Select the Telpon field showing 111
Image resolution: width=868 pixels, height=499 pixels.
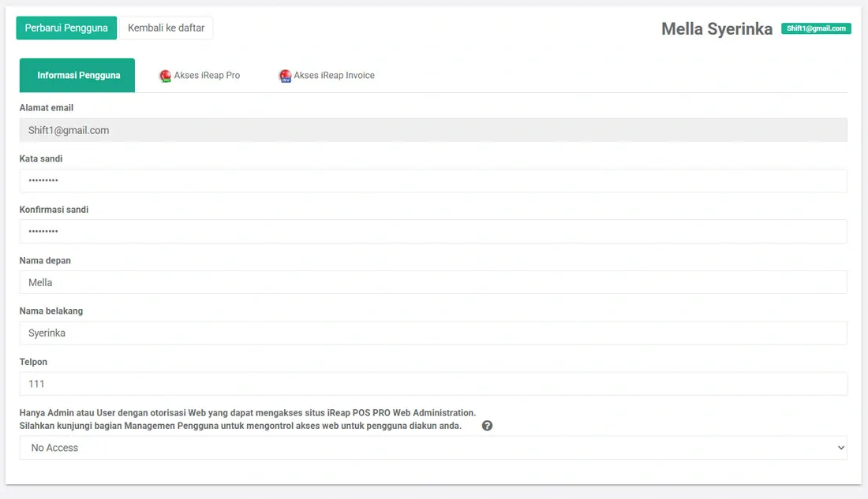point(432,383)
